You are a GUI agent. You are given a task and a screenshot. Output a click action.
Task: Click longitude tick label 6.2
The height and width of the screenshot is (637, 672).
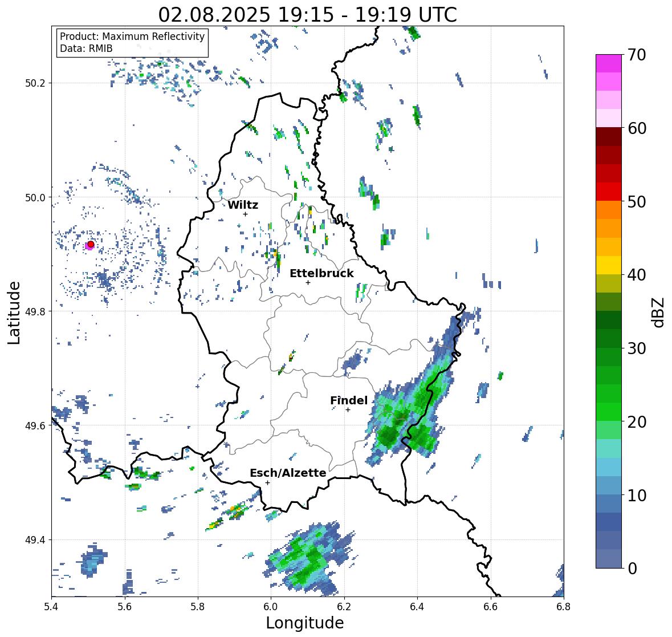(344, 606)
